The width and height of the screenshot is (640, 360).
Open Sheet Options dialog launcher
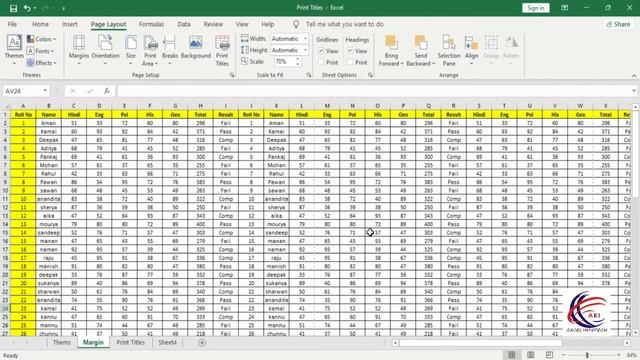[x=370, y=75]
